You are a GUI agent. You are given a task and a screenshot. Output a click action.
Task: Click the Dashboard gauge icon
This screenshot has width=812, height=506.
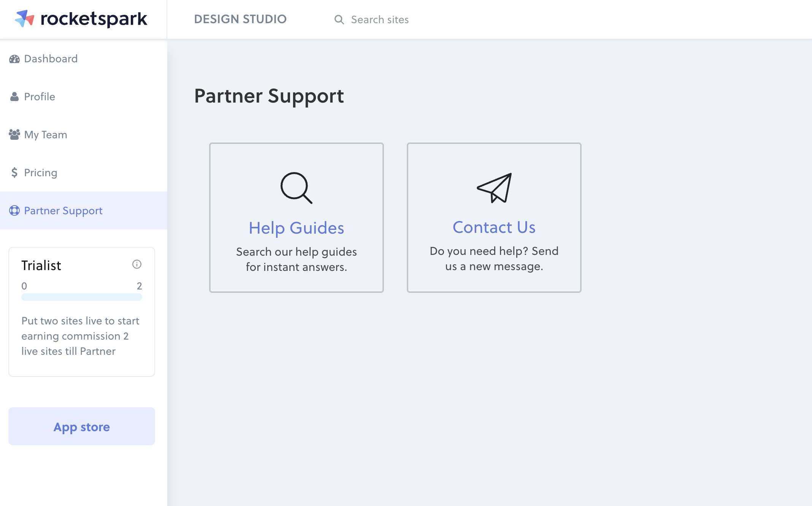(x=14, y=59)
